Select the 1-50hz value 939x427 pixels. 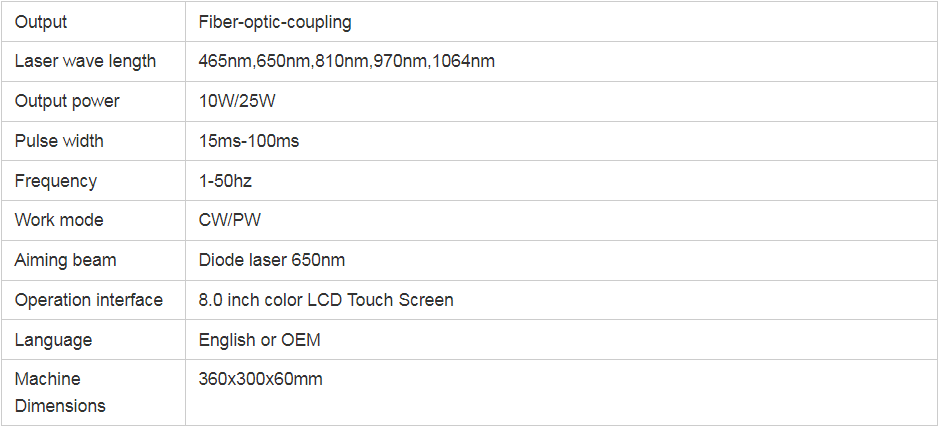click(225, 180)
